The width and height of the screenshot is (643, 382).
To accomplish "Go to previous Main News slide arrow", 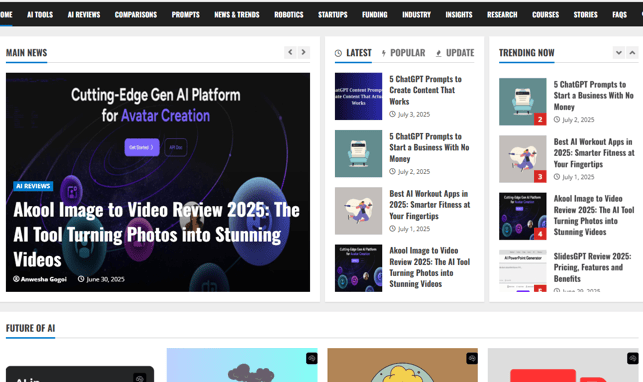I will tap(290, 52).
